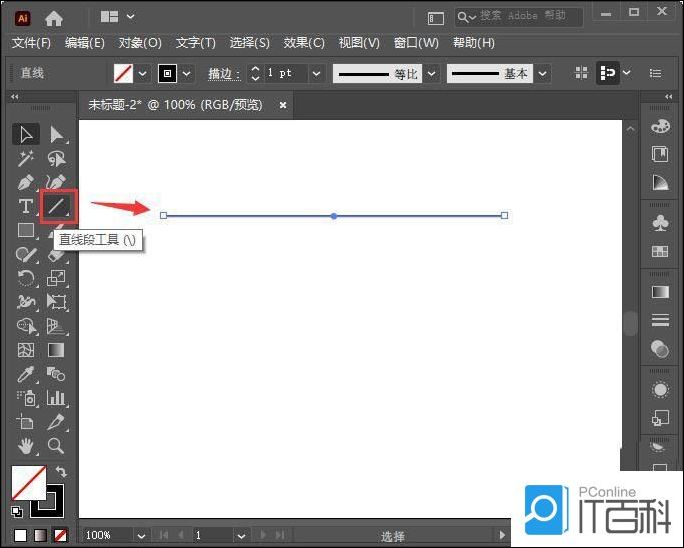Screen dimensions: 684x548
Task: Expand the stroke weight dropdown
Action: coord(316,74)
